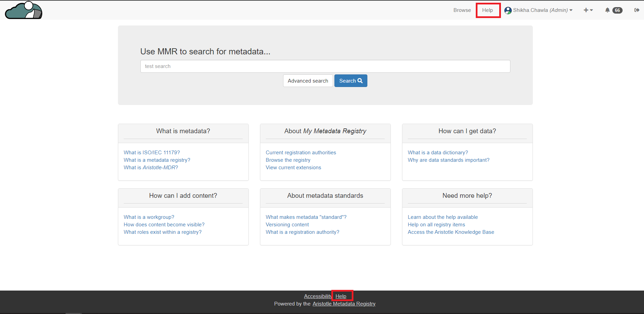Click the footer Accessibility link
This screenshot has width=644, height=314.
coord(317,296)
